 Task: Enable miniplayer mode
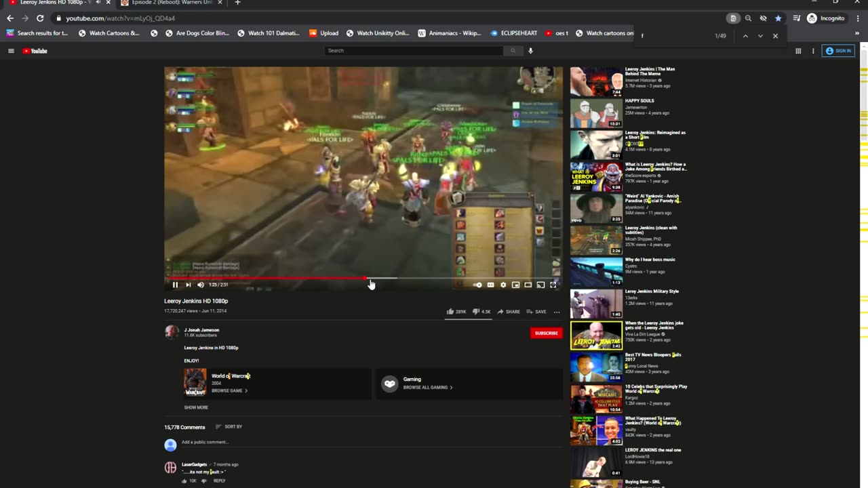515,285
